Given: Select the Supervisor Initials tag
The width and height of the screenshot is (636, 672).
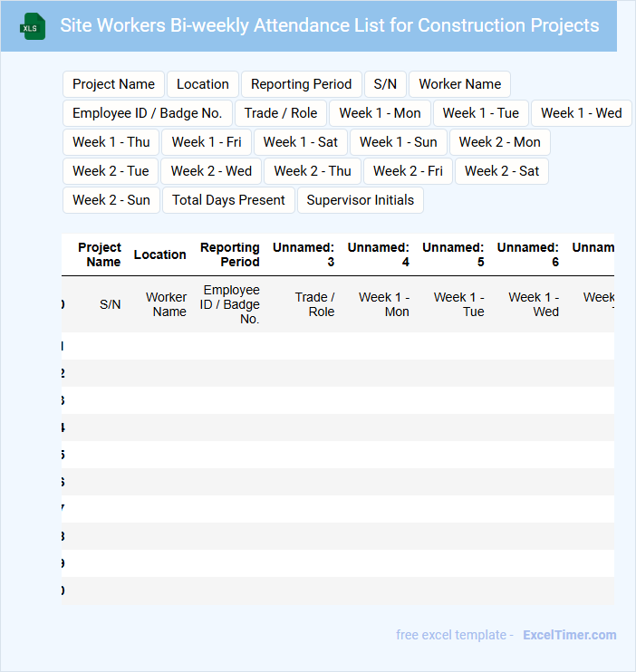Looking at the screenshot, I should [361, 200].
